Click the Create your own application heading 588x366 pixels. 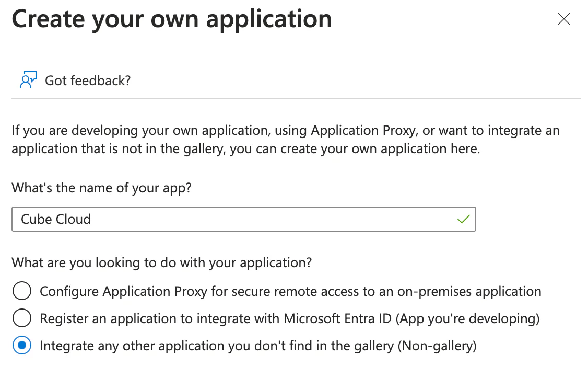pos(172,19)
